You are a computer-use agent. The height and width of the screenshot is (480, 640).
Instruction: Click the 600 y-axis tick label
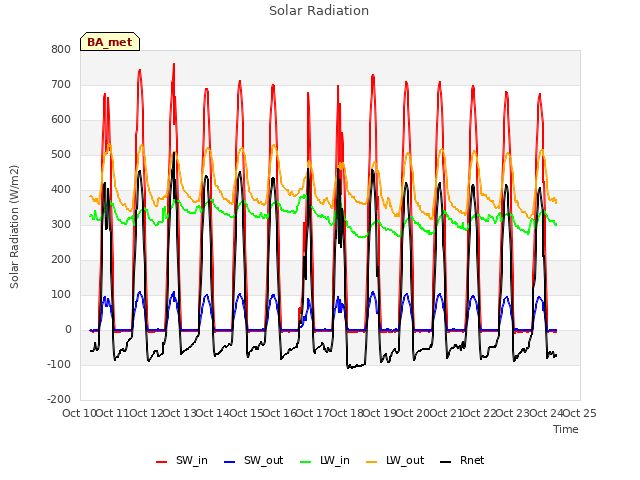point(61,120)
